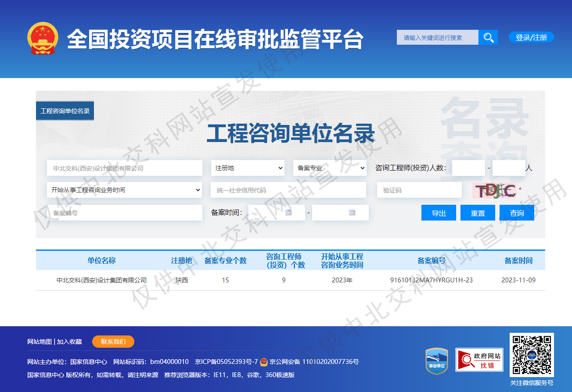Image resolution: width=572 pixels, height=392 pixels.
Task: Select the 工程咨询单位名录 tab
Action: tap(65, 111)
